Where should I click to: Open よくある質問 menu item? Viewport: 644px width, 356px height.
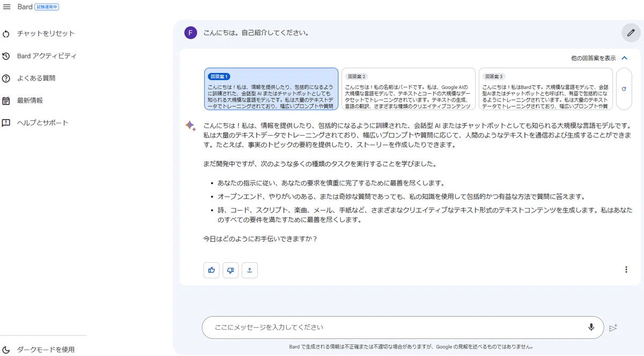tap(36, 78)
